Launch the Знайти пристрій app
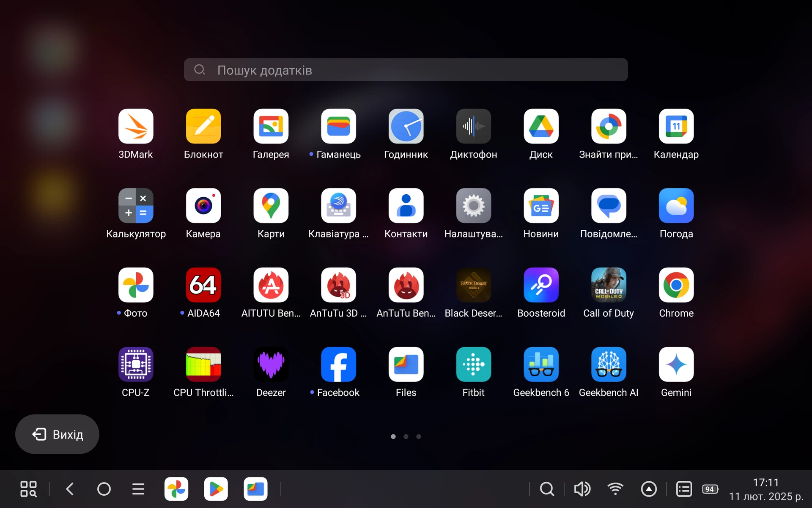Screen dimensions: 812x508 [x=609, y=126]
